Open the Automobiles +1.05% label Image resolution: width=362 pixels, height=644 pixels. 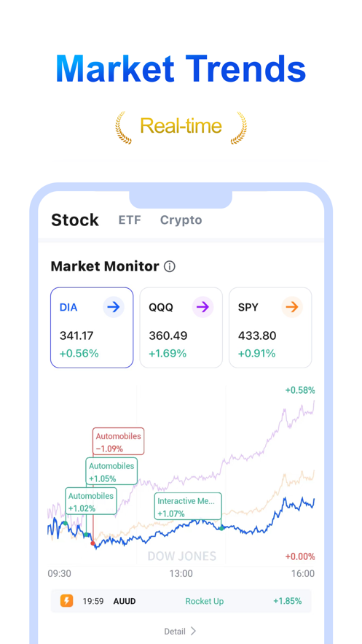(x=111, y=471)
